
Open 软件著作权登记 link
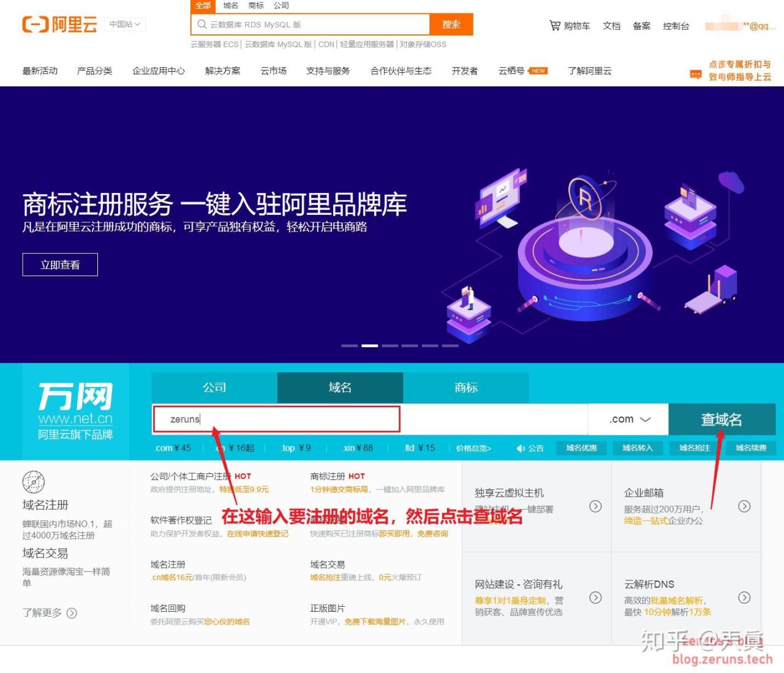[181, 521]
